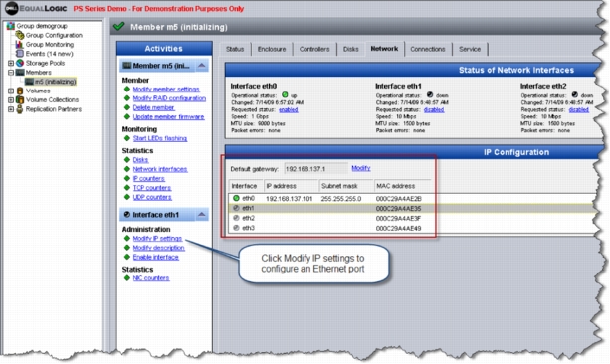Image resolution: width=610 pixels, height=364 pixels.
Task: Open Network interfaces statistics link
Action: (160, 169)
